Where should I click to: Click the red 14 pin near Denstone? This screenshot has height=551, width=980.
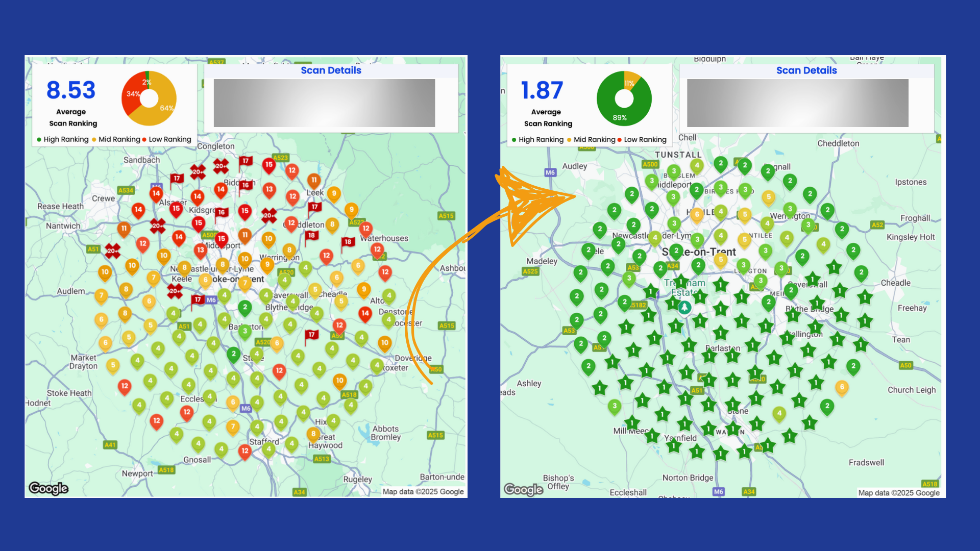coord(364,314)
